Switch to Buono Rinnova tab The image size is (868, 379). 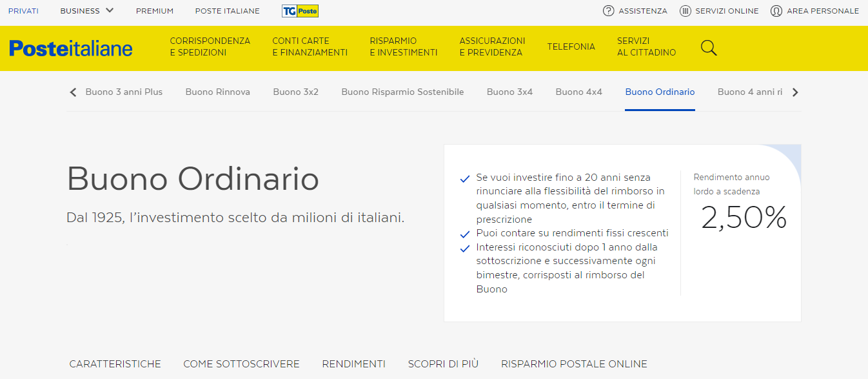point(217,92)
